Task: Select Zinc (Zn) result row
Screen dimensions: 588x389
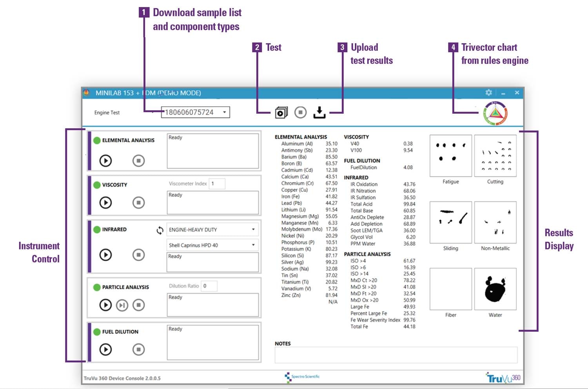Action: pos(309,295)
